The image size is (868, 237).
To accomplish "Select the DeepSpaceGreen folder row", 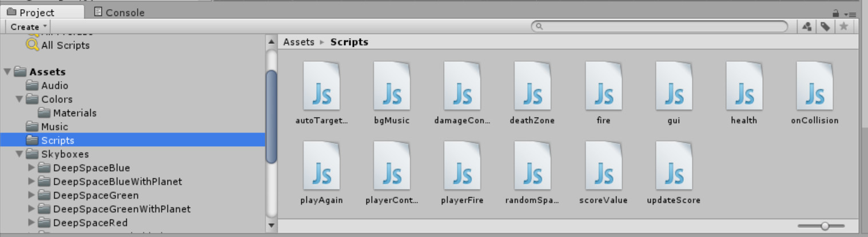I will pos(88,195).
